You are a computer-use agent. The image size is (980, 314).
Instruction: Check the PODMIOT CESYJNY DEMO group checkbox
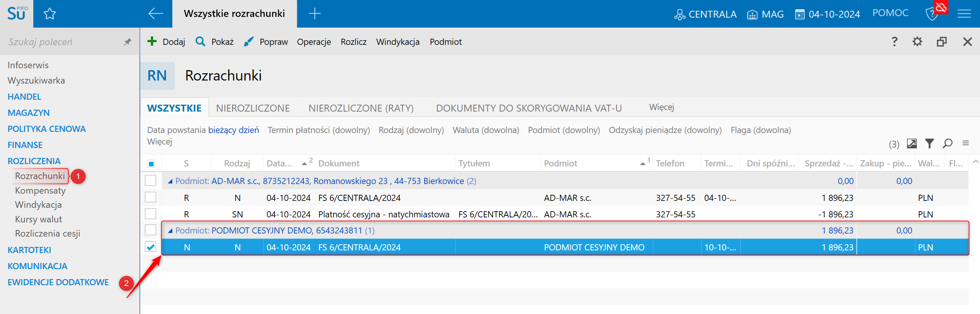point(151,230)
